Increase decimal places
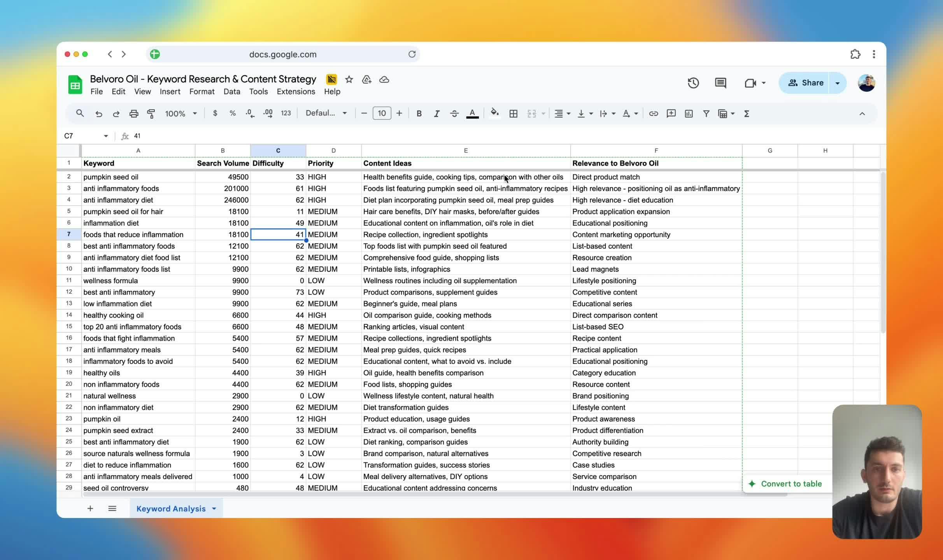 click(268, 114)
